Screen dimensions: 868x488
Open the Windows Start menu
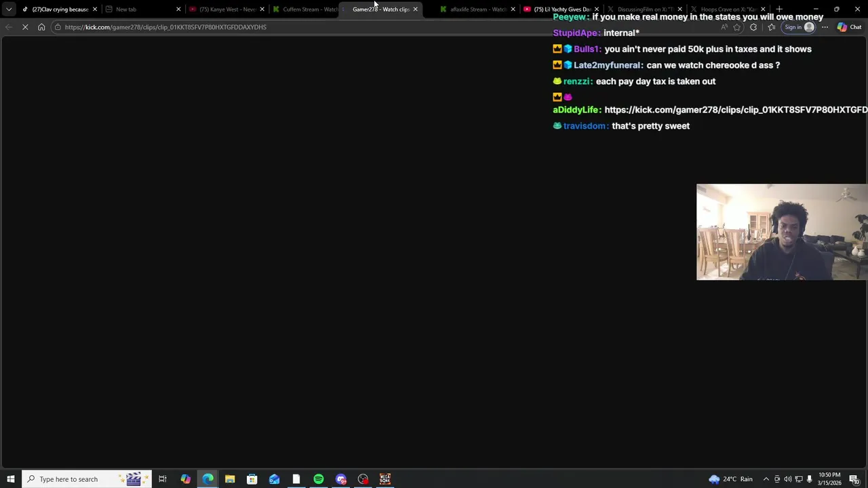(10, 479)
